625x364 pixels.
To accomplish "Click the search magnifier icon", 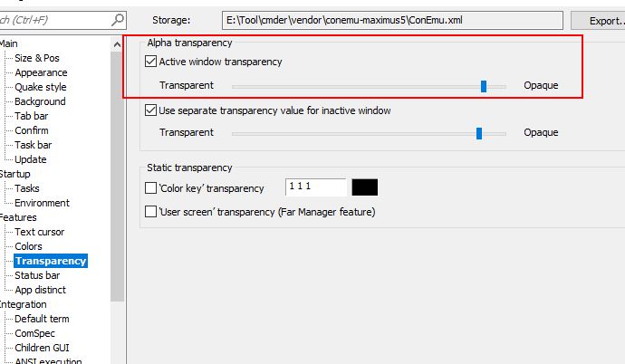I will tap(119, 20).
